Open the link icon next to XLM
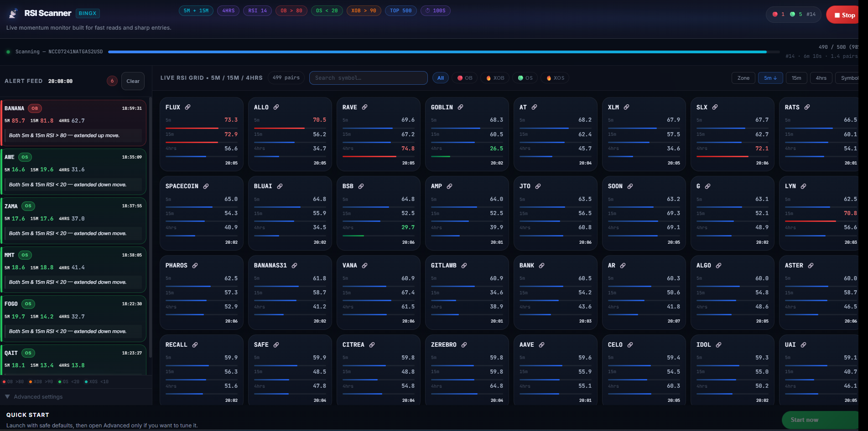 pyautogui.click(x=626, y=107)
